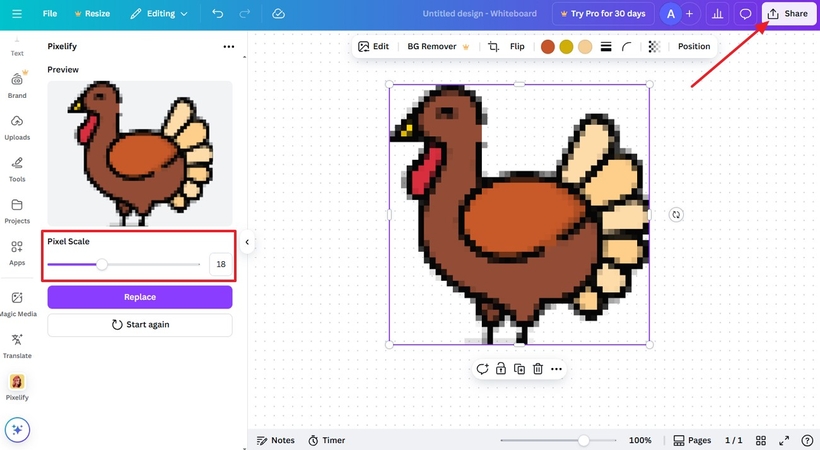Image resolution: width=820 pixels, height=450 pixels.
Task: Duplicate the selected element
Action: click(519, 369)
